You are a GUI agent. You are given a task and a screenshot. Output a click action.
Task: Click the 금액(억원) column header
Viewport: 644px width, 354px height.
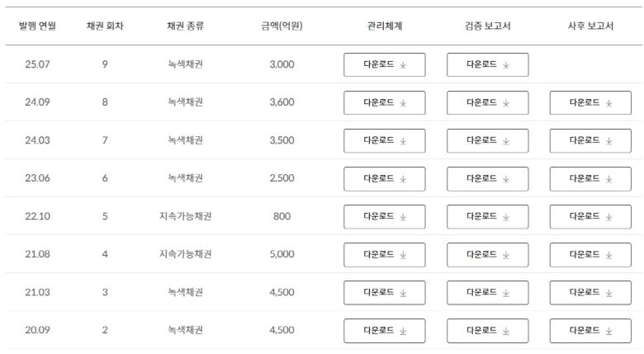click(x=282, y=26)
